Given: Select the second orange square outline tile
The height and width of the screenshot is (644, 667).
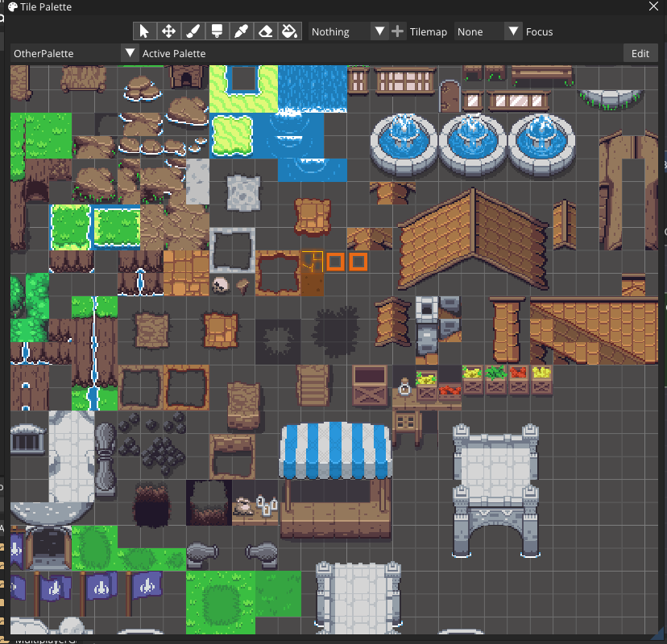Looking at the screenshot, I should point(358,262).
